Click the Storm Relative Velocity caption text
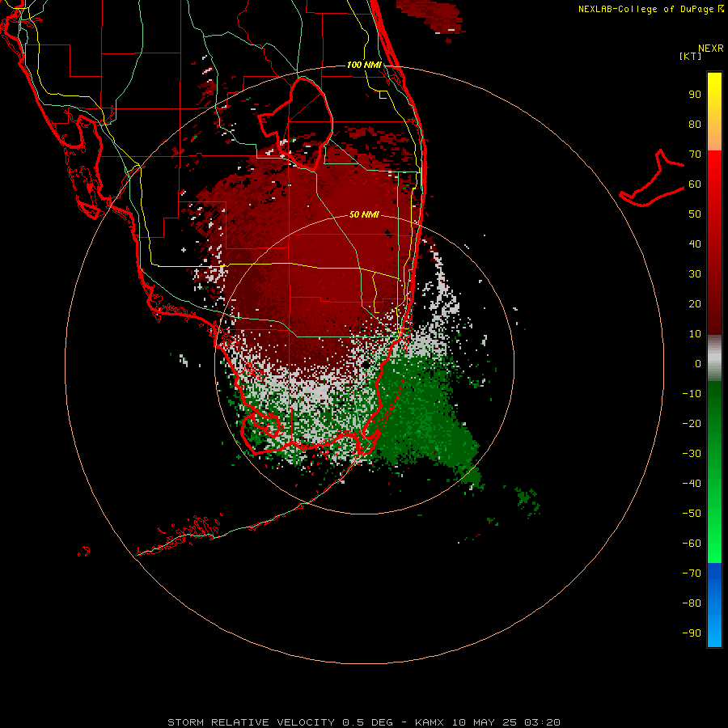This screenshot has height=728, width=728. (x=364, y=722)
